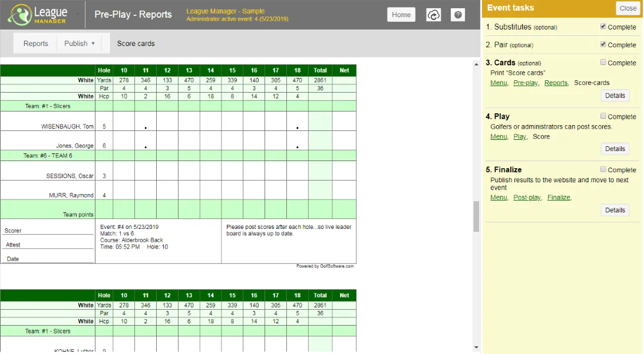Check Complete for the Play task
Viewport: 644px width, 354px height.
click(x=603, y=116)
